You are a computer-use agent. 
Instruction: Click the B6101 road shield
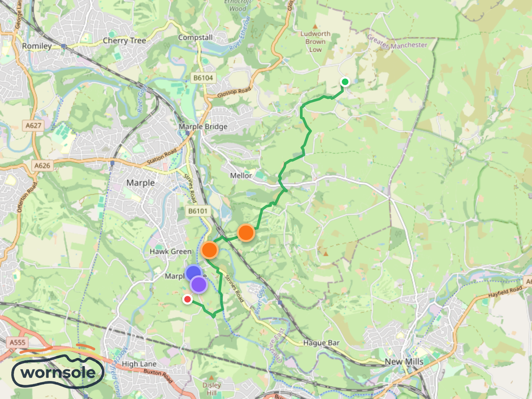coord(198,211)
